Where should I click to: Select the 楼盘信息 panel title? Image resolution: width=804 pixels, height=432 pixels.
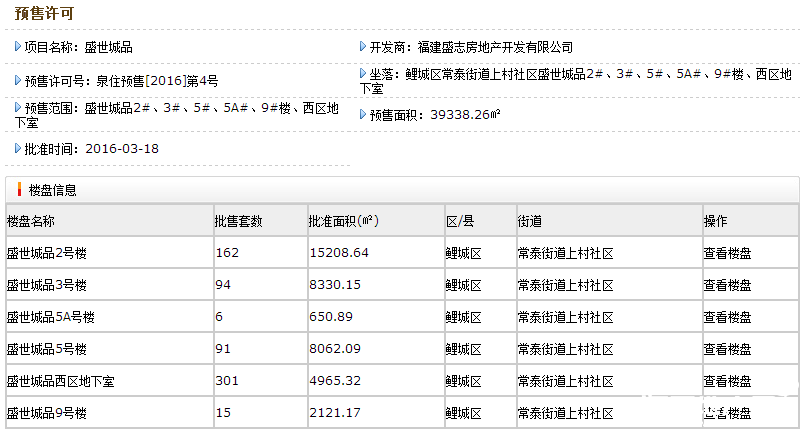pyautogui.click(x=53, y=190)
